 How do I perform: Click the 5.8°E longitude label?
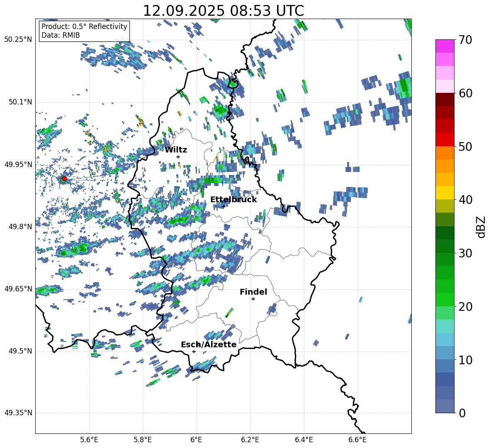[143, 440]
